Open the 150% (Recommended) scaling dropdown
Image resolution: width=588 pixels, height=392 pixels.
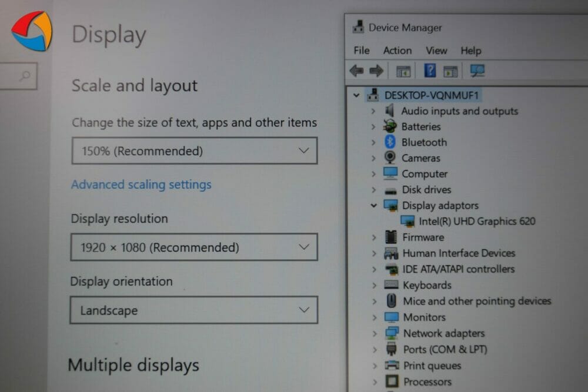click(x=194, y=150)
